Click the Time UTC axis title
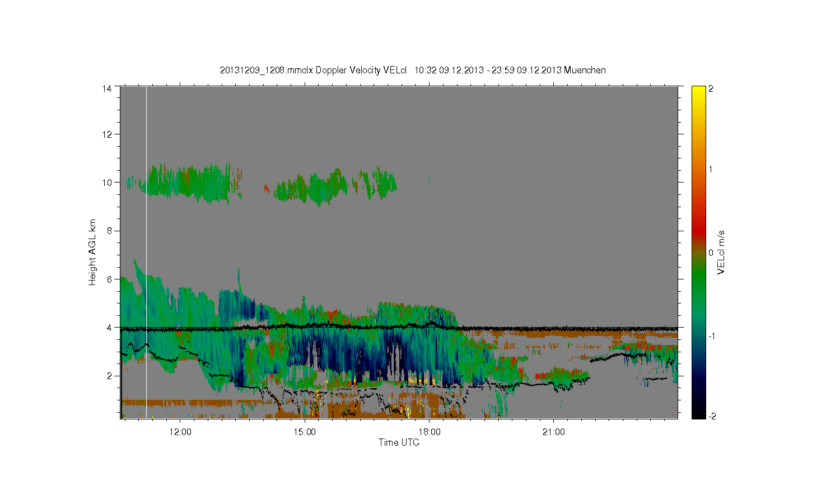 pos(399,442)
